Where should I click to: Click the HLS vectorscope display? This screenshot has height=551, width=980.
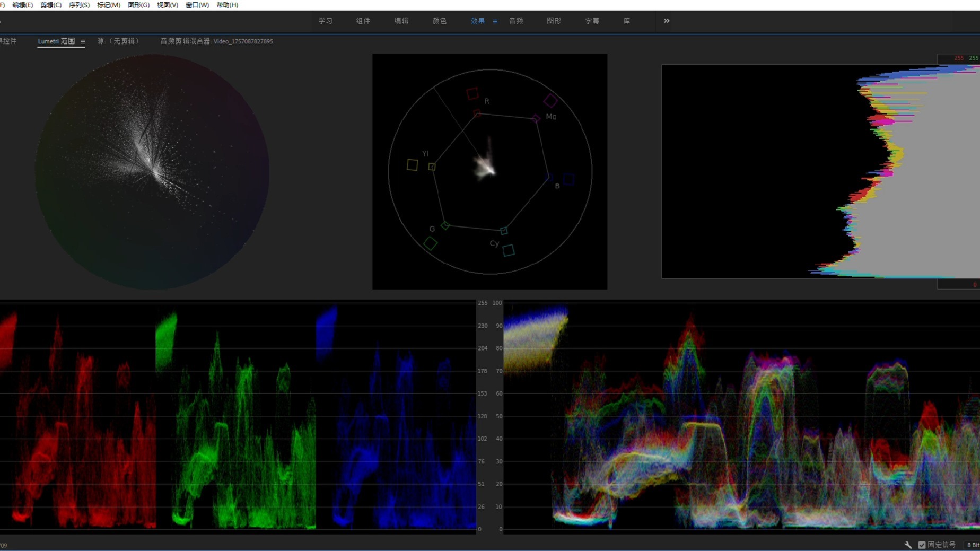(152, 171)
